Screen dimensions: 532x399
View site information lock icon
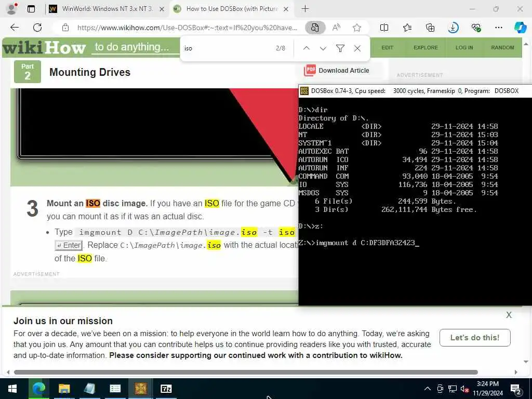tap(65, 28)
